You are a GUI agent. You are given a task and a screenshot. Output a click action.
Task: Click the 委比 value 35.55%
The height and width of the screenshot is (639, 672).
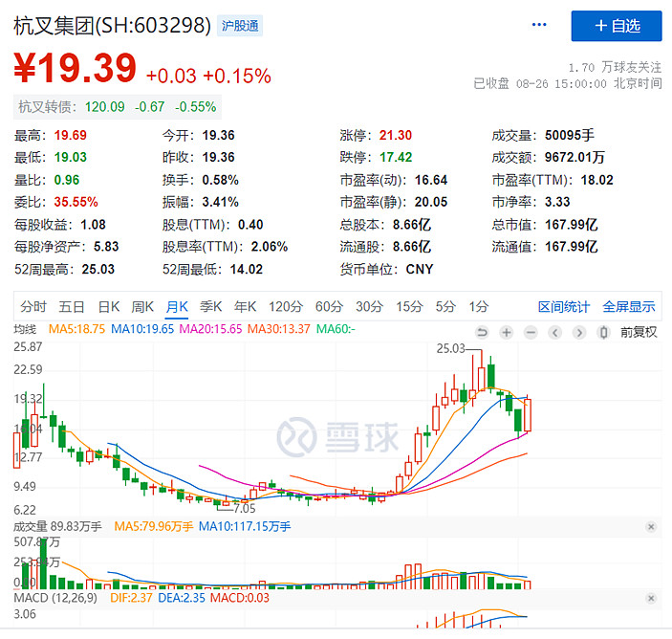click(76, 202)
